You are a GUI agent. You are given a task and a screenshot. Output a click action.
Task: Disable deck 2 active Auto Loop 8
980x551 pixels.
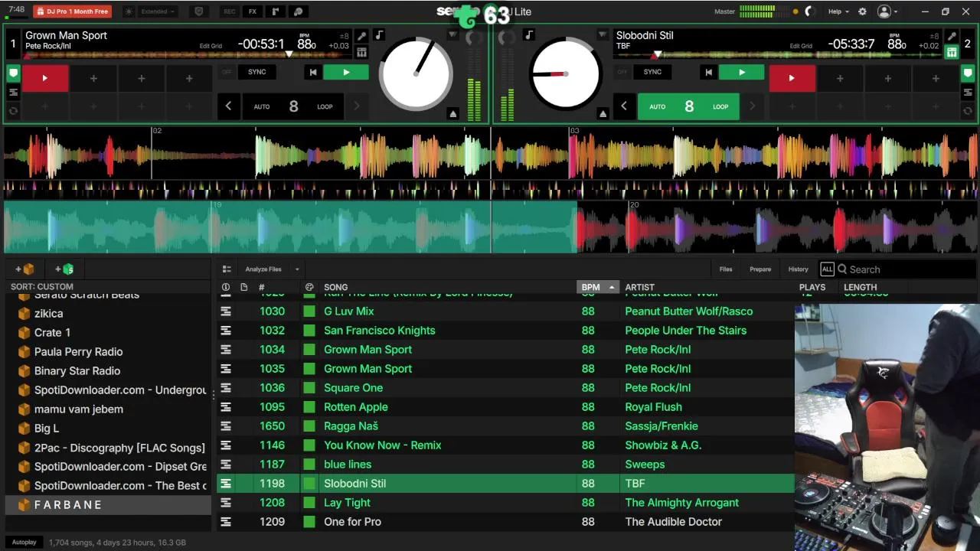point(688,106)
